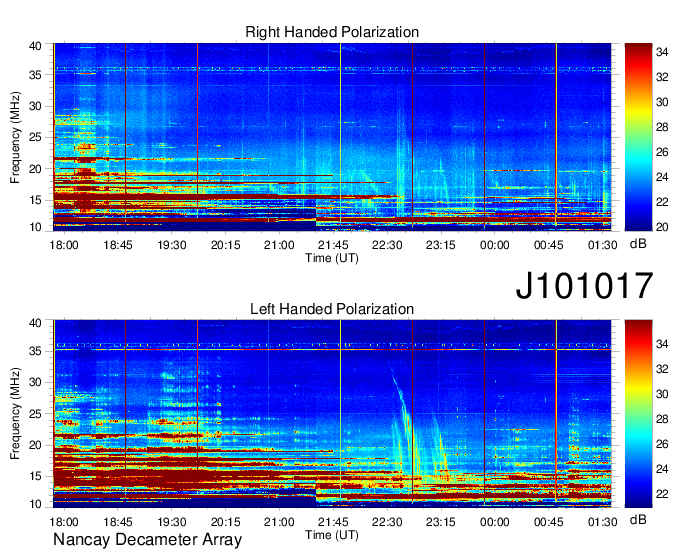Click the 'Nancay Decameter Array' caption
Image resolution: width=680 pixels, height=552 pixels.
(147, 540)
